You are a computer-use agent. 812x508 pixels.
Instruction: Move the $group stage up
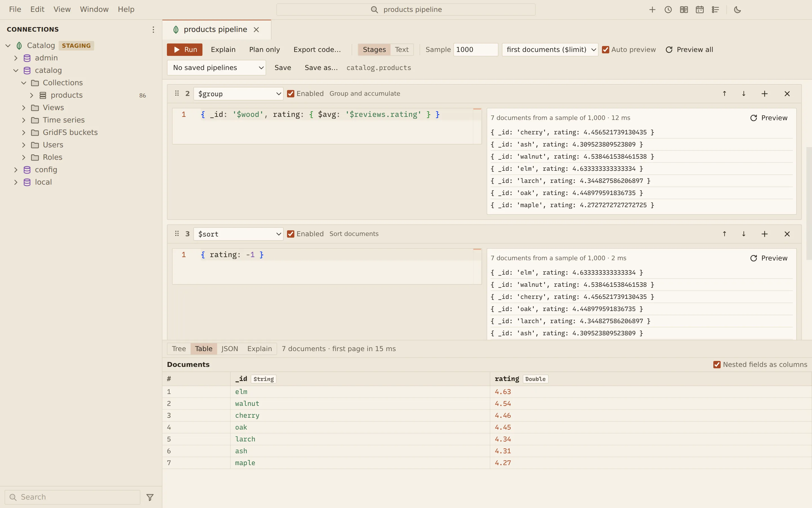click(x=724, y=94)
